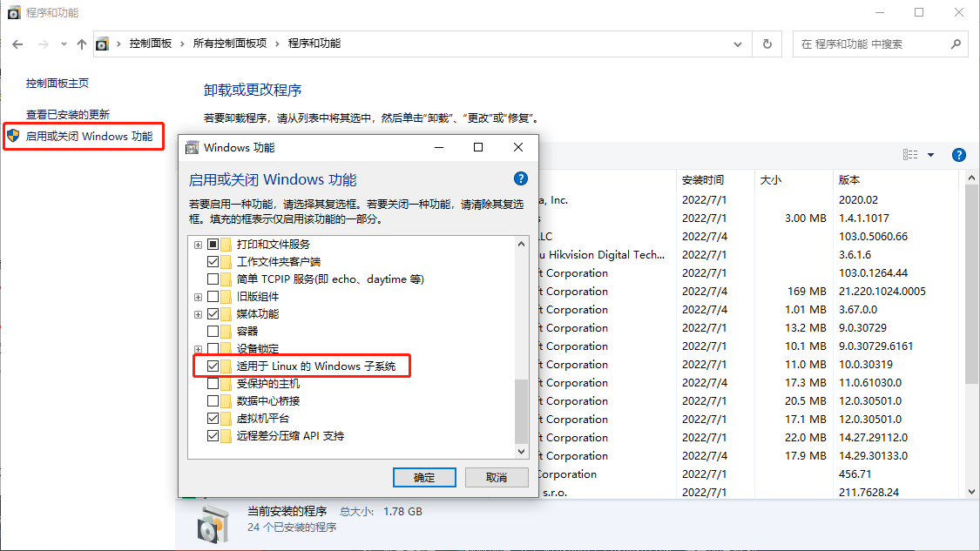The image size is (980, 551).
Task: Click the forward navigation arrow
Action: [x=44, y=44]
